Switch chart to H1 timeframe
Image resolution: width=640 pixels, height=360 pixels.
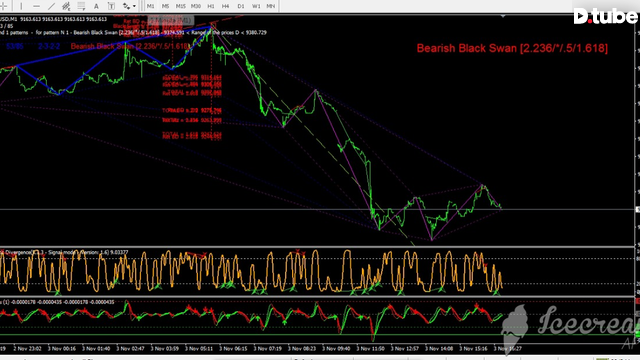pos(211,6)
